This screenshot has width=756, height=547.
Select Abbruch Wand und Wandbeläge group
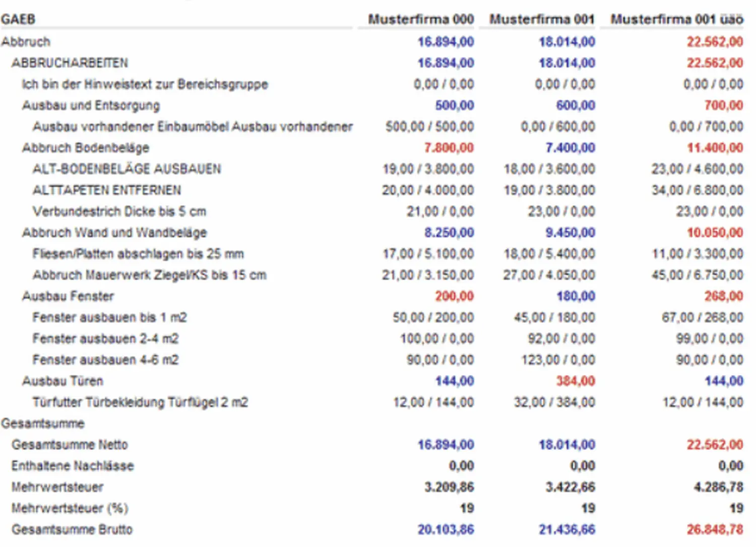[x=114, y=232]
